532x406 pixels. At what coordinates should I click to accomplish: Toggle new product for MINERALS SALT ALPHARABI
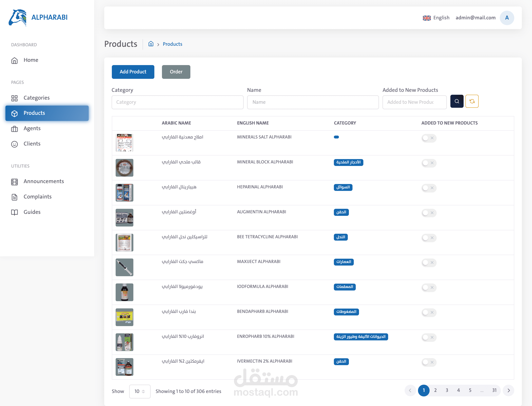tap(428, 138)
